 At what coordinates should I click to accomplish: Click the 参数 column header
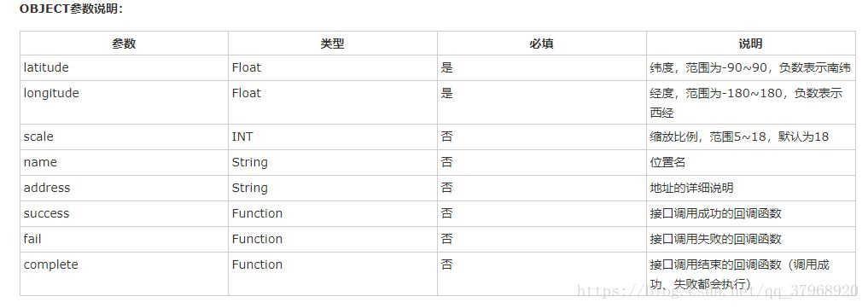pyautogui.click(x=124, y=44)
